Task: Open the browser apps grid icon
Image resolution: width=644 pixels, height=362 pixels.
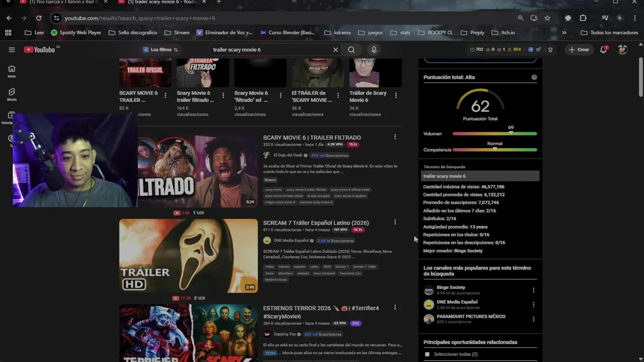Action: [8, 32]
